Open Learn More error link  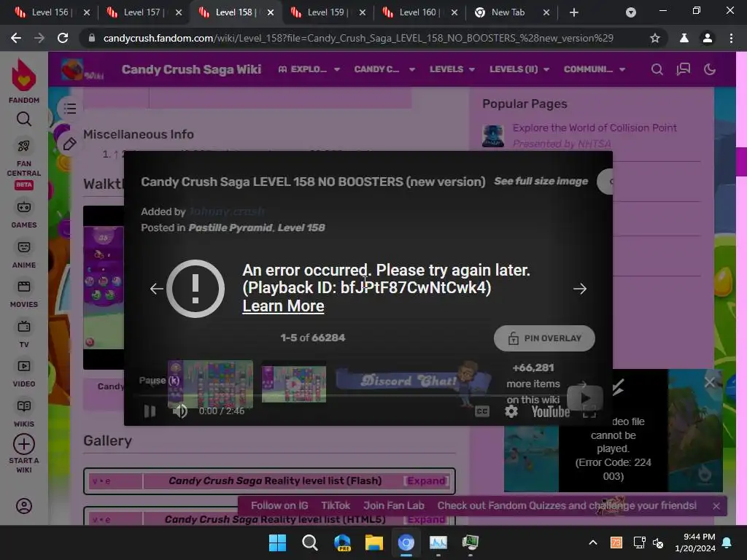[x=284, y=306]
